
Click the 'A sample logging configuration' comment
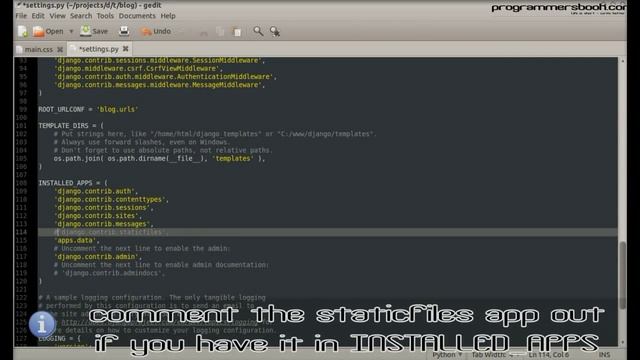[x=152, y=297]
